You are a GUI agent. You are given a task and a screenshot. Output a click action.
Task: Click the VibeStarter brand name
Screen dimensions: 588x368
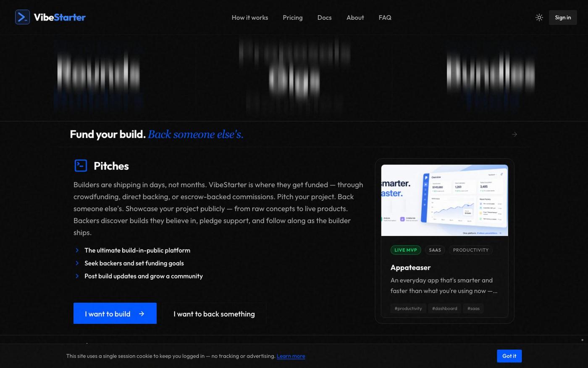coord(60,17)
